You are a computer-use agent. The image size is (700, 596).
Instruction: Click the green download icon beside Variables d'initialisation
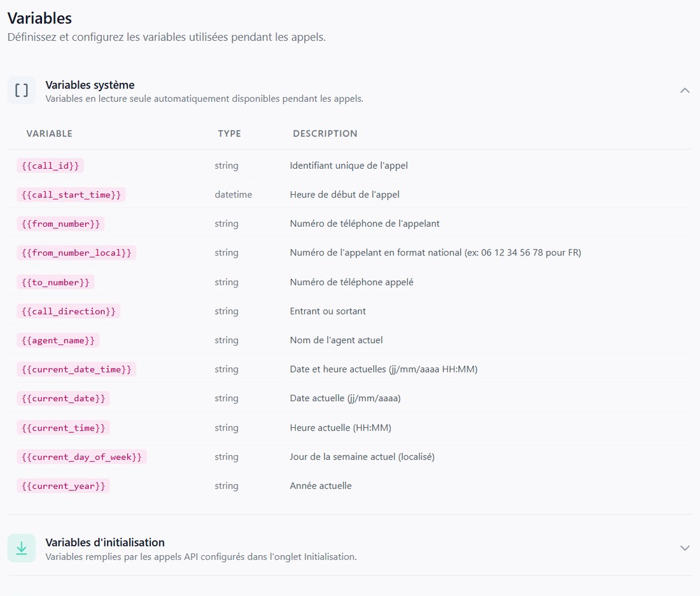coord(22,548)
